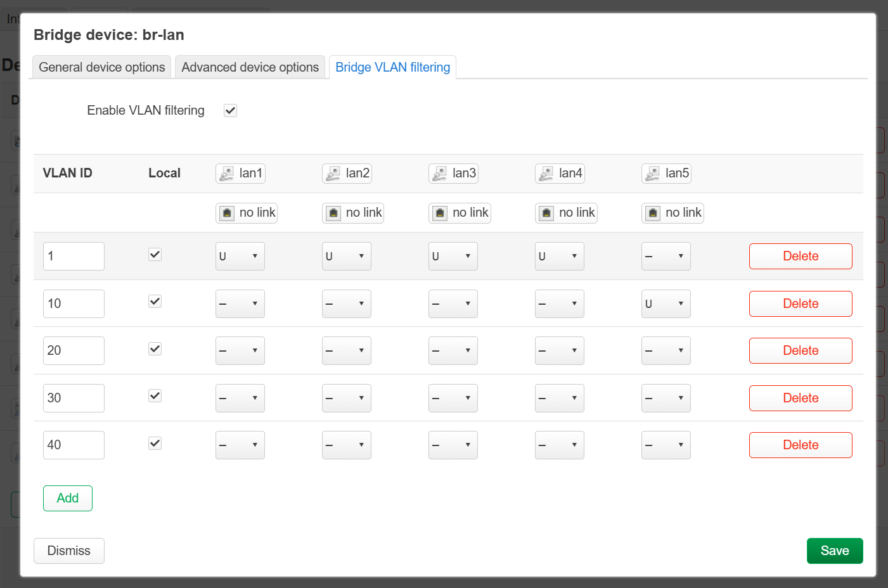
Task: Focus the VLAN ID field containing 20
Action: pyautogui.click(x=74, y=351)
